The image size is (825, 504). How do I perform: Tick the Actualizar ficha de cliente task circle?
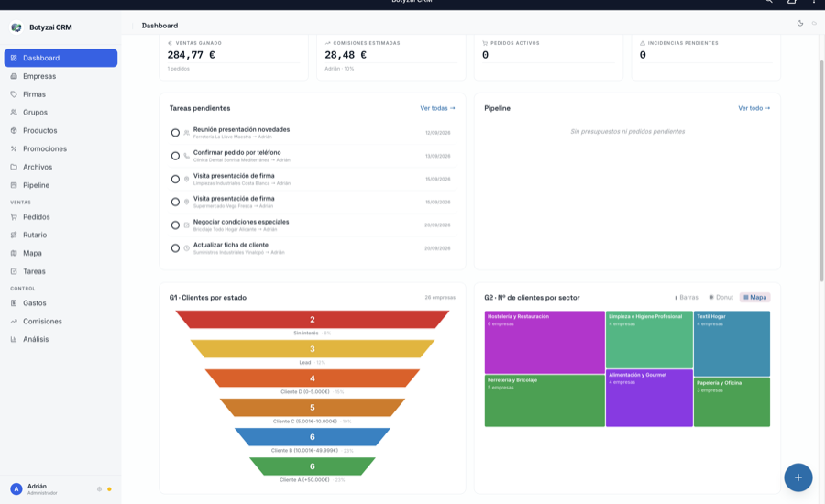coord(175,248)
